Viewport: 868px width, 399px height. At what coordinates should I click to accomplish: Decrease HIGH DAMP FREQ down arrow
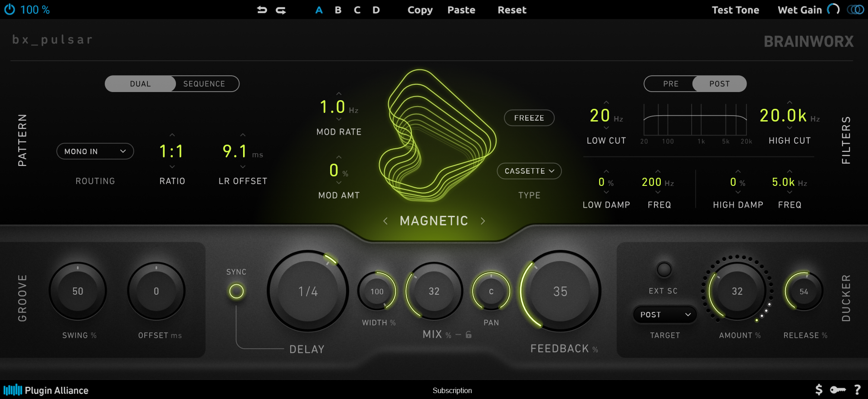tap(790, 192)
